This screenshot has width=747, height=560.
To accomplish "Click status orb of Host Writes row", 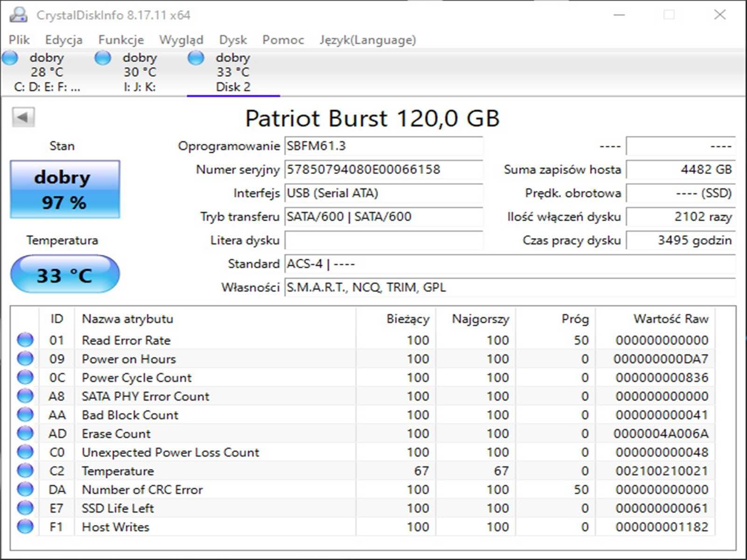I will point(25,526).
